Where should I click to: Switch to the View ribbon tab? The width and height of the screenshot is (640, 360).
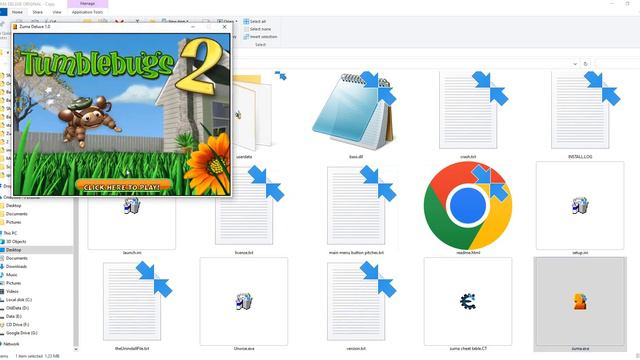pos(57,12)
